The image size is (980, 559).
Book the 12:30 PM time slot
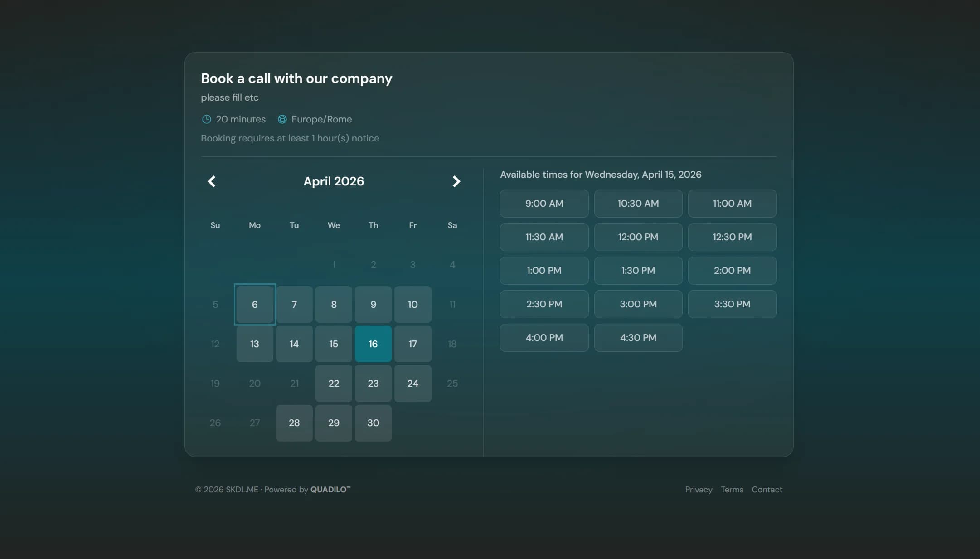coord(732,237)
